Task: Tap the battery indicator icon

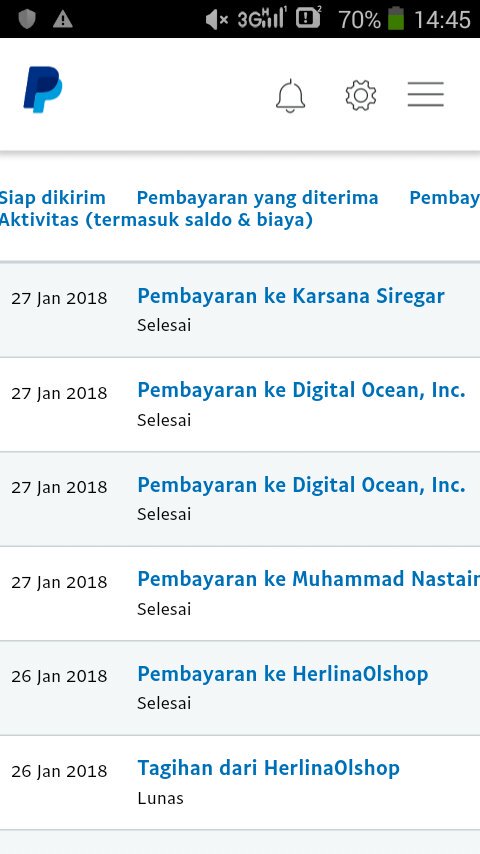Action: (x=396, y=19)
